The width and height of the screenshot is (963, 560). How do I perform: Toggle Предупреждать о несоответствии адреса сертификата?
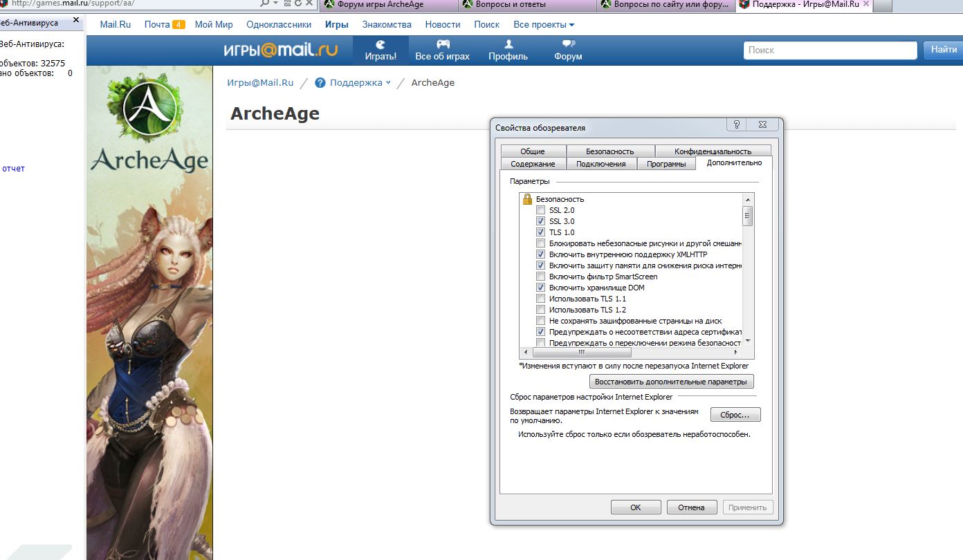coord(541,332)
